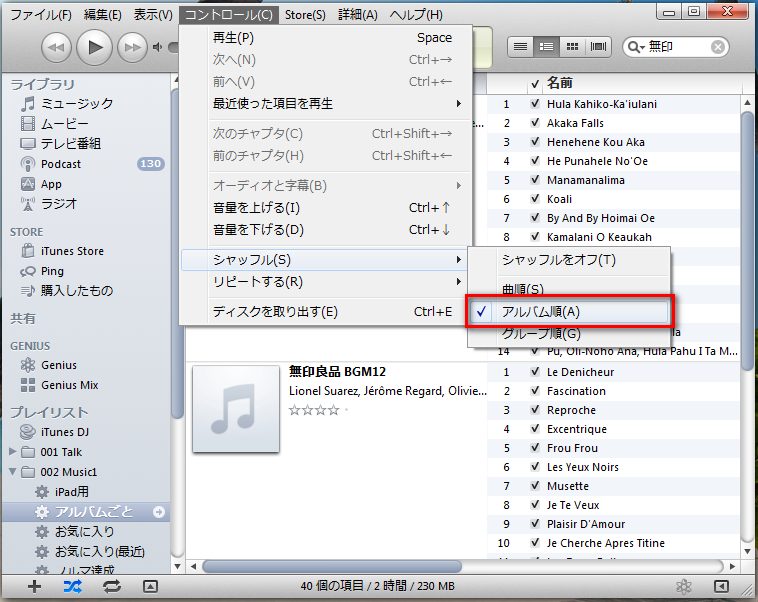Open the 編集(E) menu
This screenshot has height=602, width=758.
pyautogui.click(x=102, y=15)
